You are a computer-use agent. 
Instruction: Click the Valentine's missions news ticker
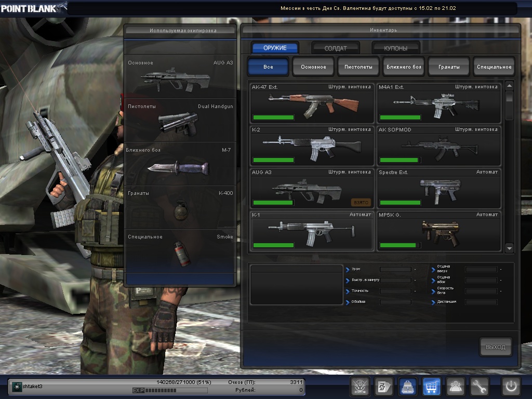pos(368,8)
